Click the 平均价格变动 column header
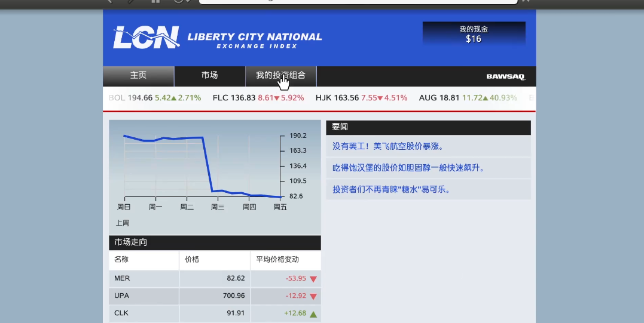This screenshot has height=323, width=644. point(277,260)
